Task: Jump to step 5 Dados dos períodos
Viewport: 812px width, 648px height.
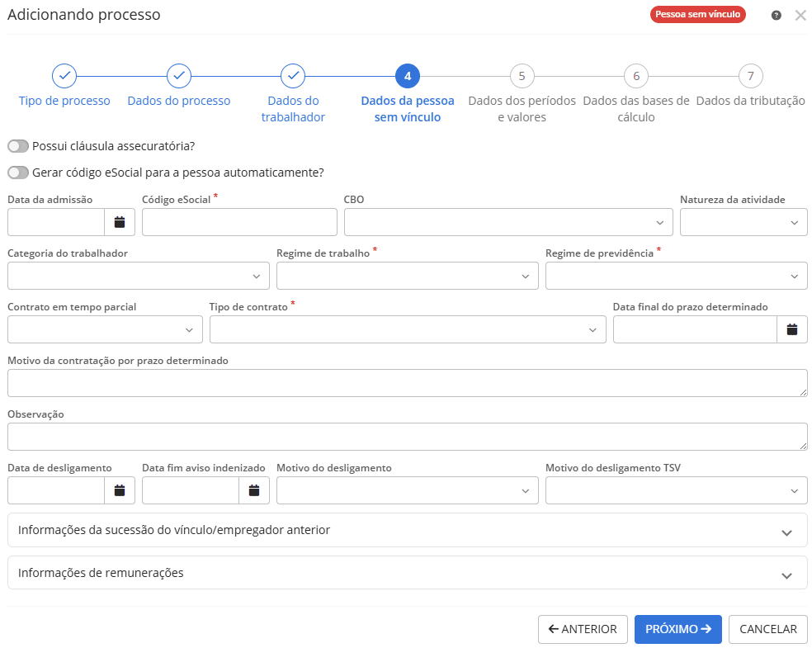Action: pyautogui.click(x=522, y=76)
